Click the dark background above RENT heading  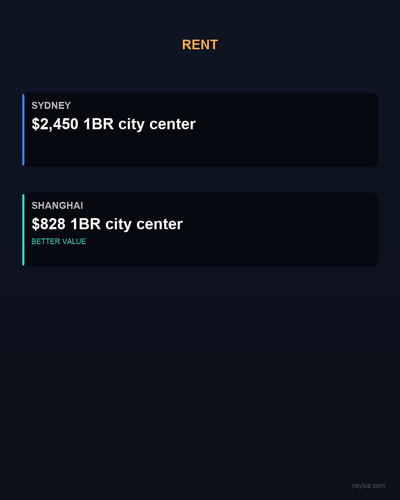(x=200, y=17)
